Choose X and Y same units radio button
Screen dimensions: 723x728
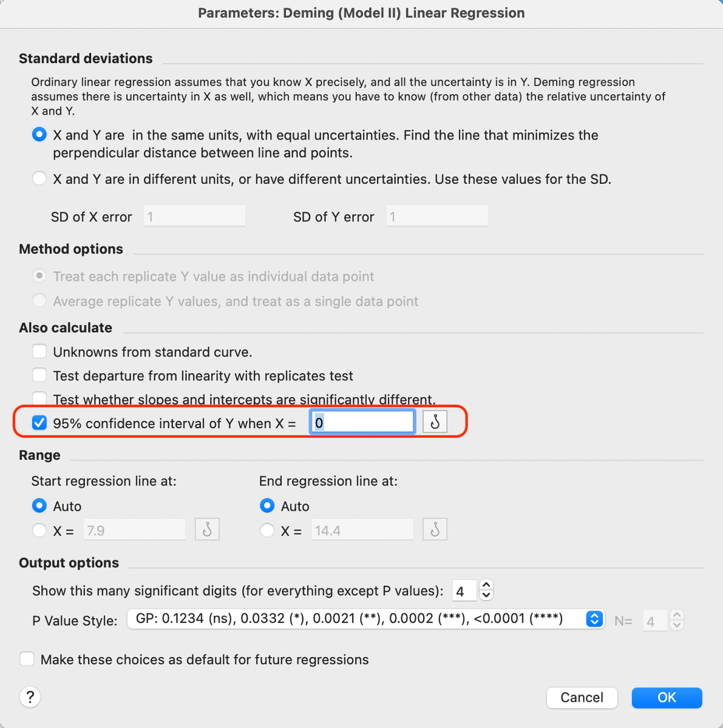pos(39,135)
